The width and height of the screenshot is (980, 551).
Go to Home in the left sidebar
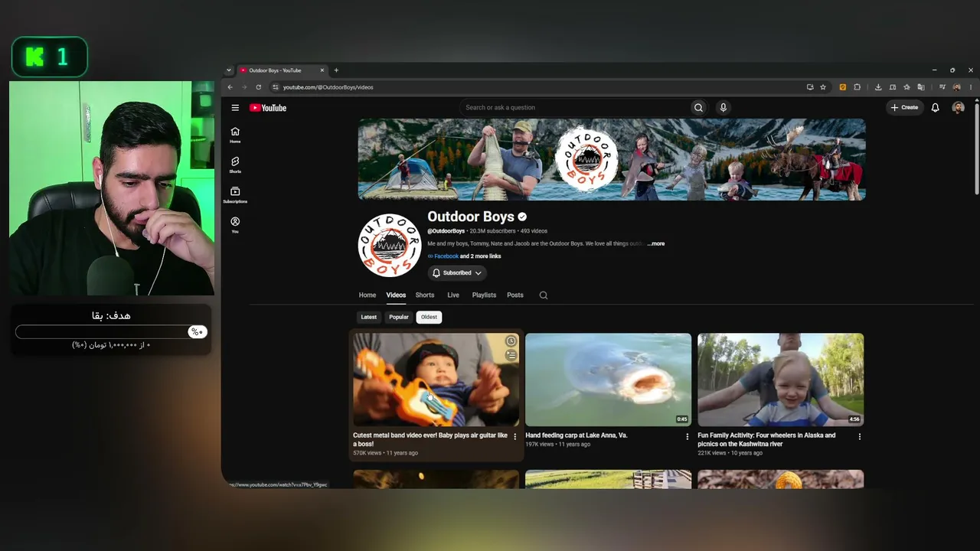pyautogui.click(x=235, y=135)
